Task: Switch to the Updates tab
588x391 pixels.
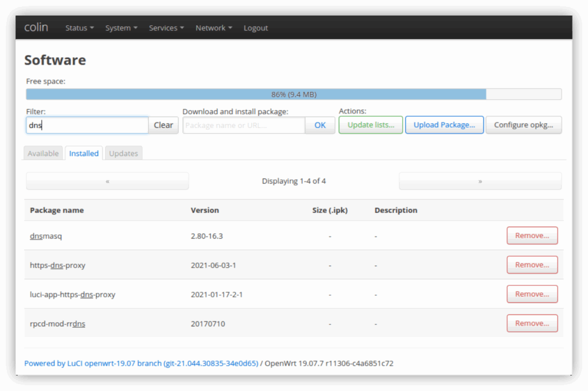Action: coord(123,153)
